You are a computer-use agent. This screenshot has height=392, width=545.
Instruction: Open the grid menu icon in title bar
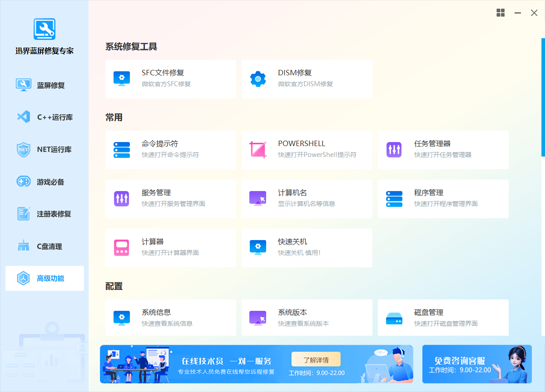point(500,13)
